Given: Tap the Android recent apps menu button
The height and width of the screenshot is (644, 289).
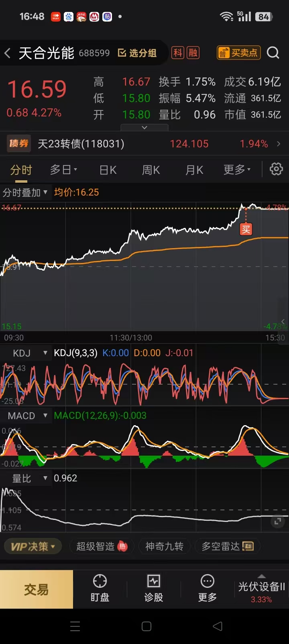Looking at the screenshot, I should coord(75,626).
